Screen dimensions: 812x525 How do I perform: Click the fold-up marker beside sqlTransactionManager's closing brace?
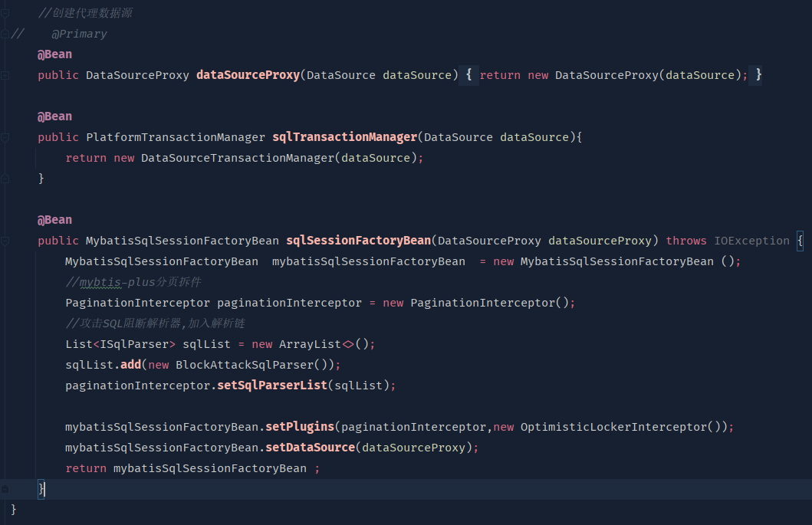(x=5, y=178)
